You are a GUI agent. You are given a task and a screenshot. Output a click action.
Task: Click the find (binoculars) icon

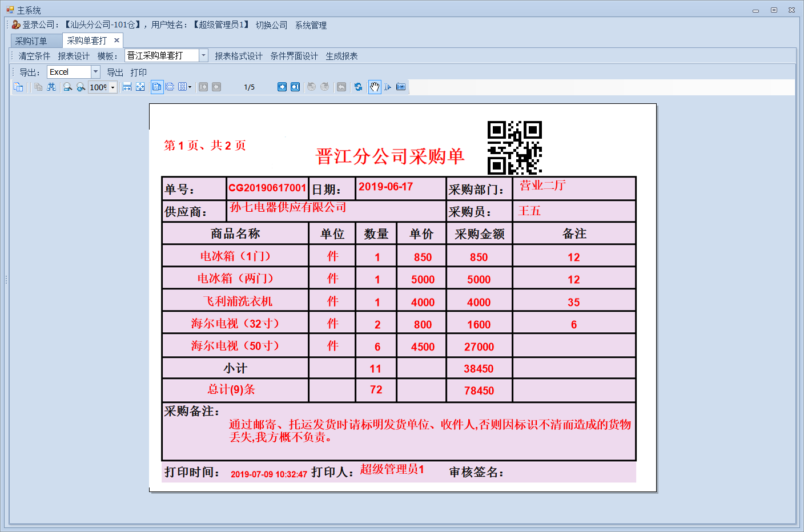(51, 87)
